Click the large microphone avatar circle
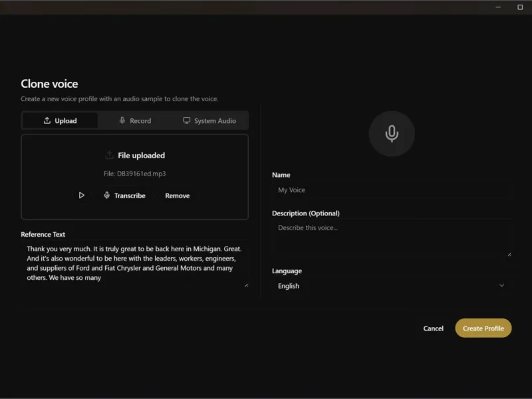Image resolution: width=532 pixels, height=399 pixels. (x=392, y=134)
